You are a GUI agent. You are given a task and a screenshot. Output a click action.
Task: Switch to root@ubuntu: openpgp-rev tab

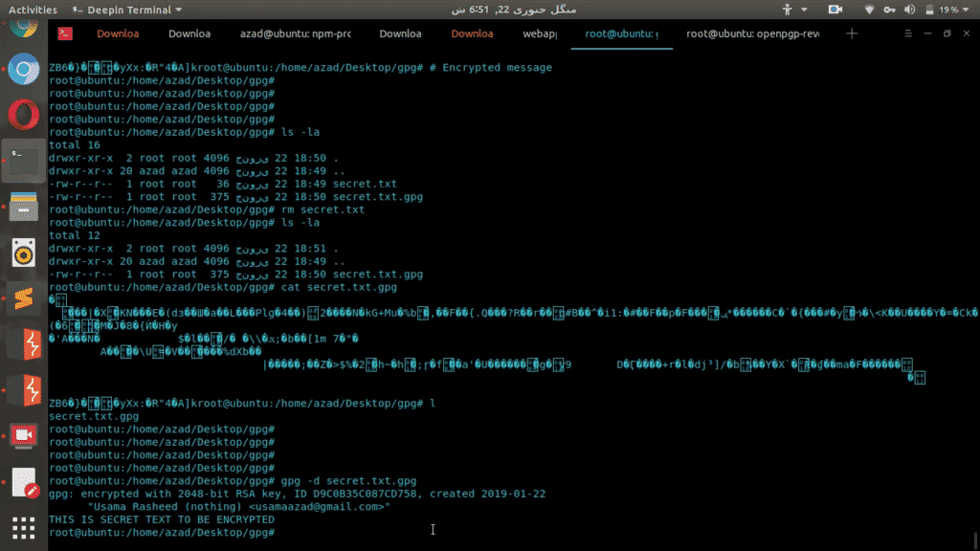pos(752,33)
